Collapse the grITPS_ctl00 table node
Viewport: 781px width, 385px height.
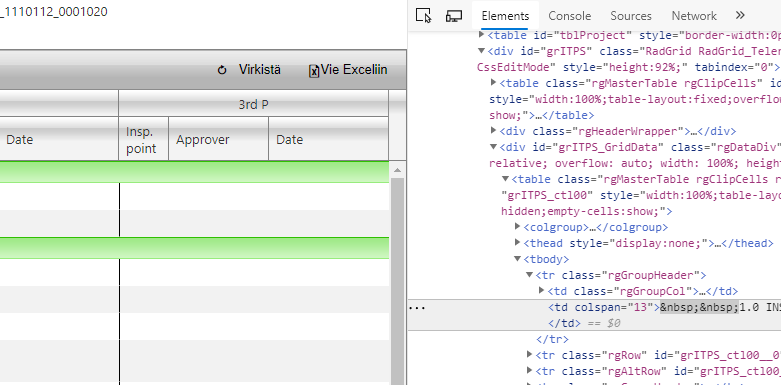(x=505, y=178)
